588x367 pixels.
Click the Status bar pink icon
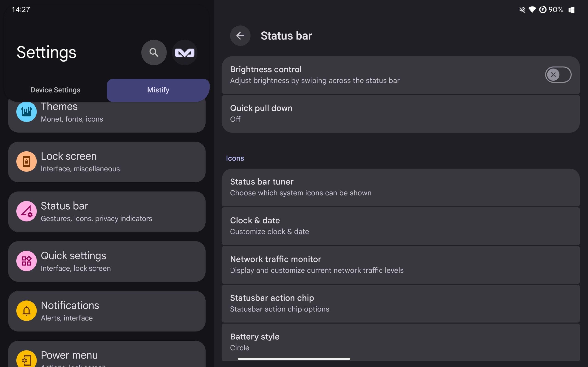(26, 211)
